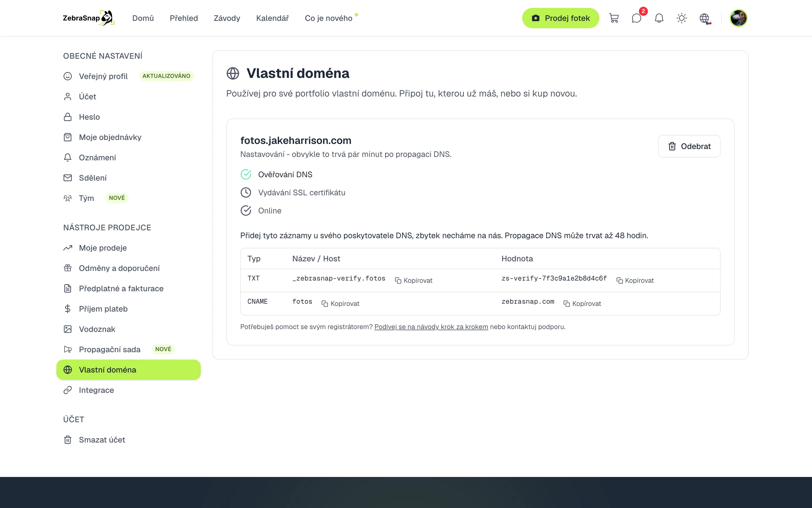Click link icon beside Integrace
Image resolution: width=812 pixels, height=508 pixels.
(68, 390)
